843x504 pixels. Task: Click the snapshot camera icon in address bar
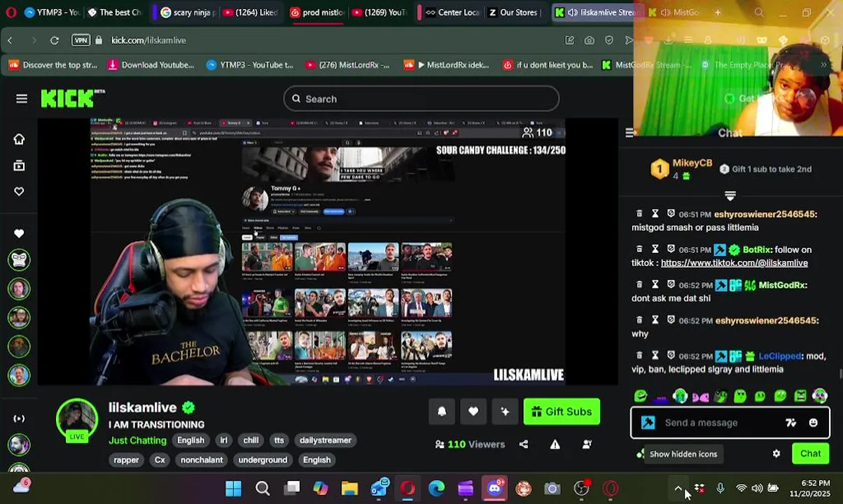590,40
